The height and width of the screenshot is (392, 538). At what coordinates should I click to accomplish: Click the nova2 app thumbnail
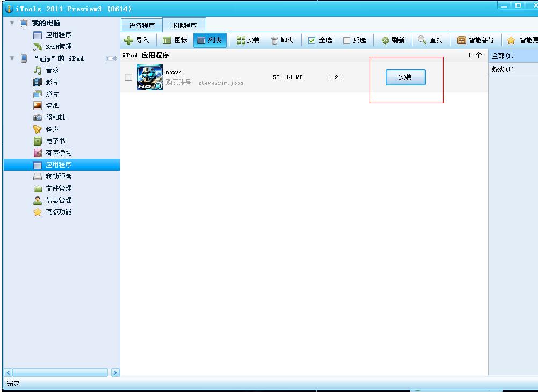[150, 77]
